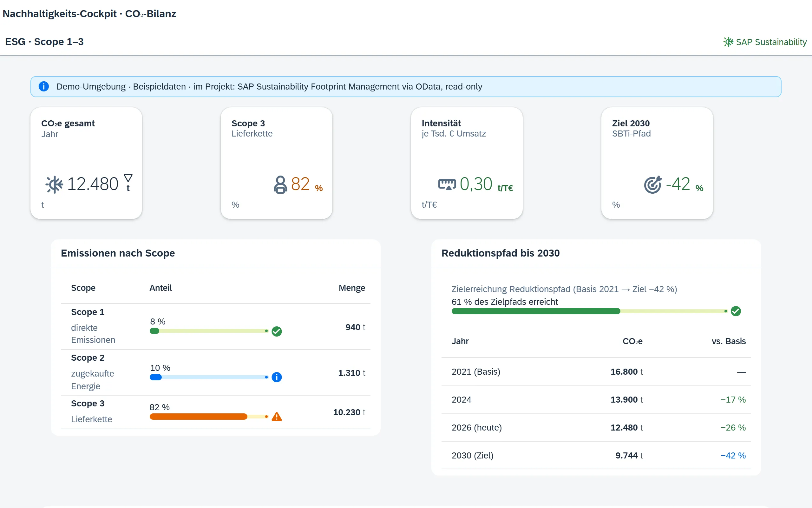Click the orange '82' value in Scope 3 tile
The width and height of the screenshot is (812, 508).
pyautogui.click(x=300, y=184)
